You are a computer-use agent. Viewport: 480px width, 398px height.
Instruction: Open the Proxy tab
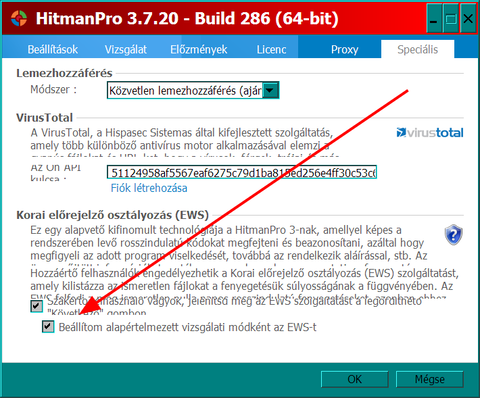[x=345, y=49]
